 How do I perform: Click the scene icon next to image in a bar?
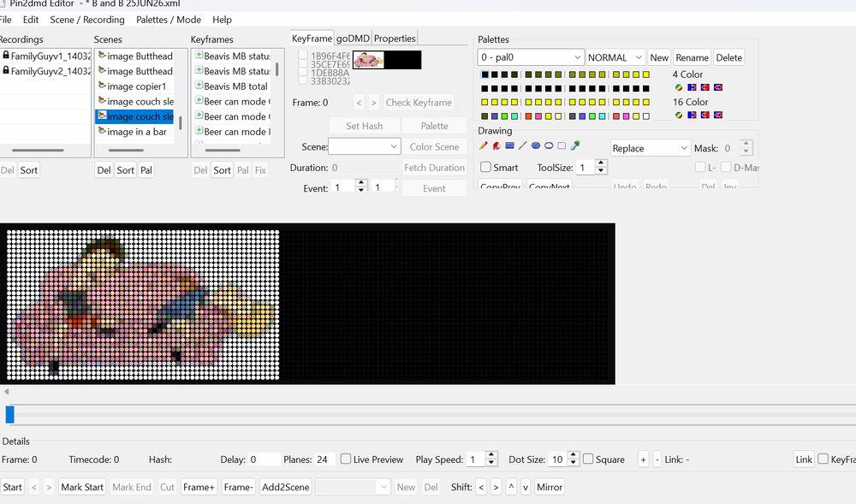pos(102,131)
